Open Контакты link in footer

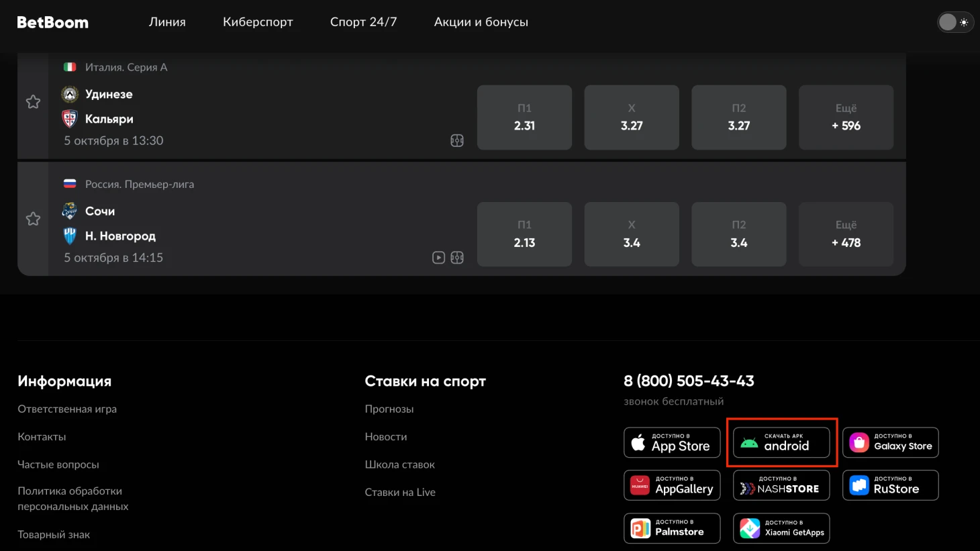(x=42, y=437)
